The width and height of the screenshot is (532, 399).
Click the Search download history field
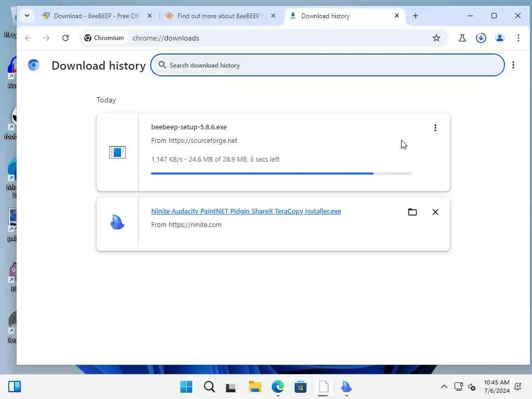327,65
